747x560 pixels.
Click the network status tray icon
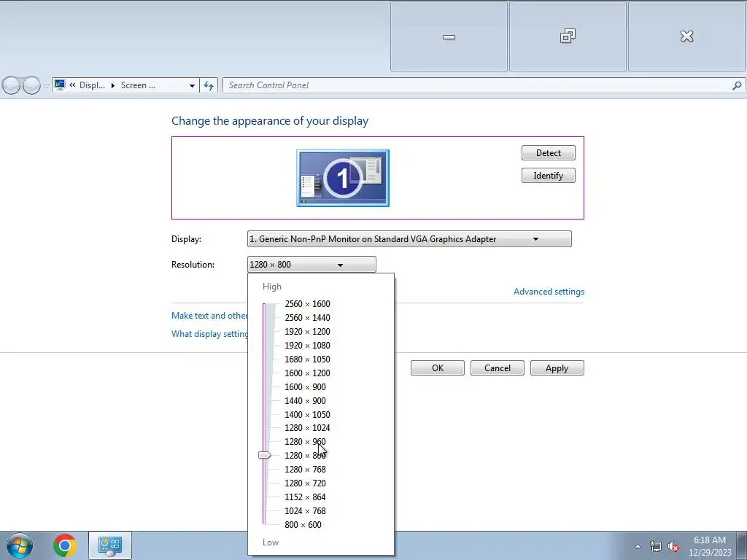(x=656, y=546)
